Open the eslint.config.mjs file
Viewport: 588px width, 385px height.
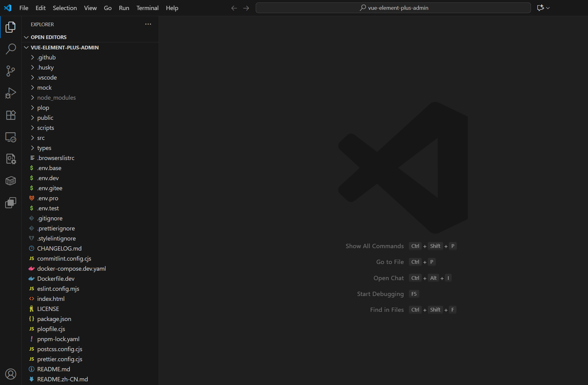point(90,289)
